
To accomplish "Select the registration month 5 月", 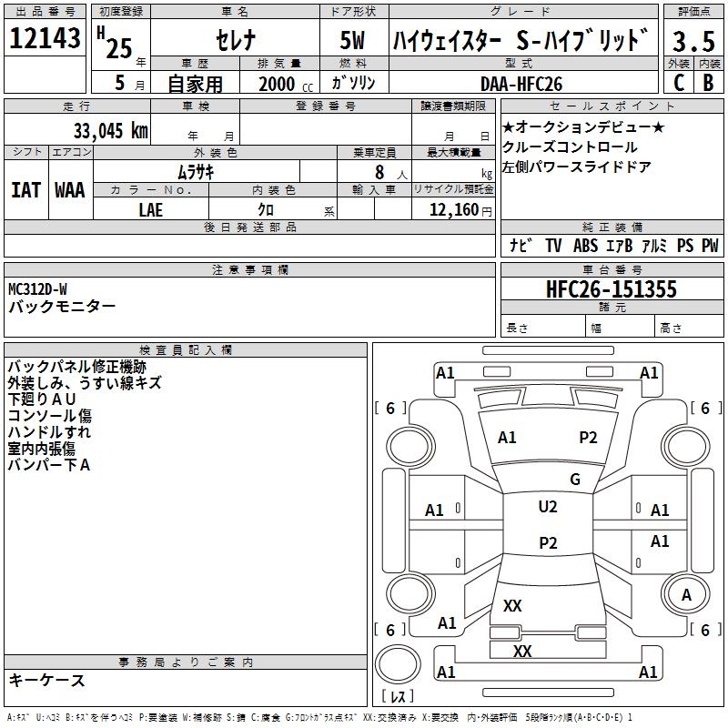I will (x=129, y=83).
